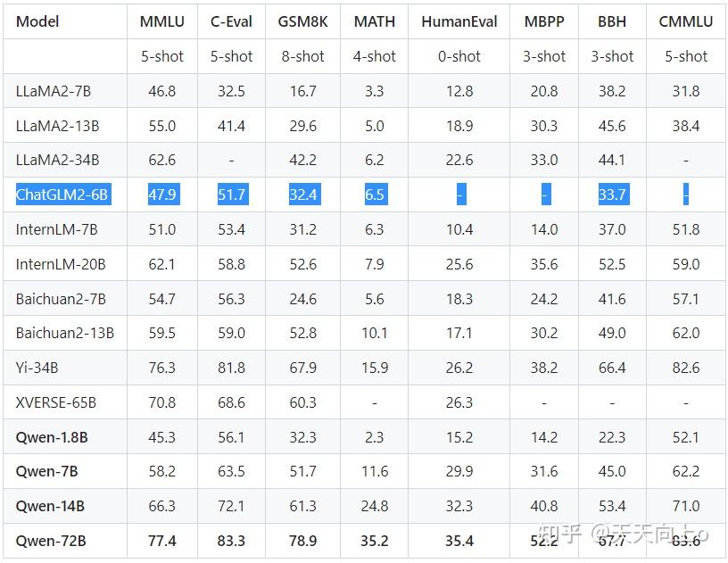
Task: Click the Qwen-1.8B row label
Action: point(51,437)
